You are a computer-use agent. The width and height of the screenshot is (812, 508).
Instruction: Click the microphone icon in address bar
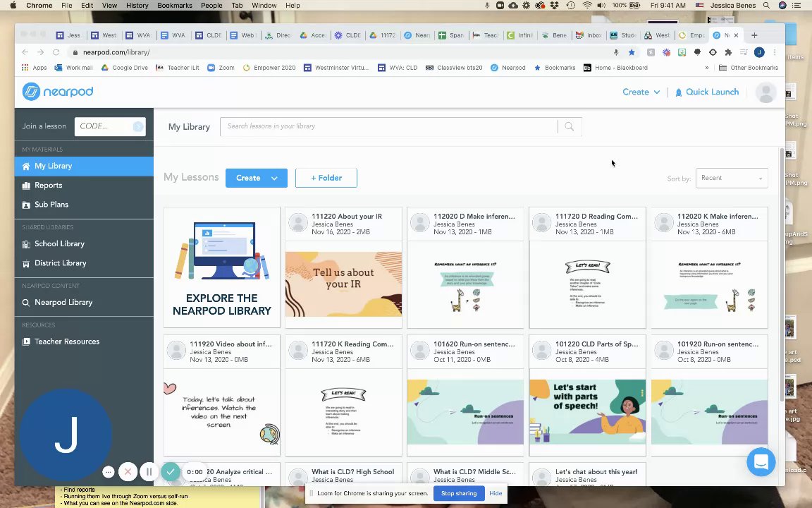pos(616,52)
